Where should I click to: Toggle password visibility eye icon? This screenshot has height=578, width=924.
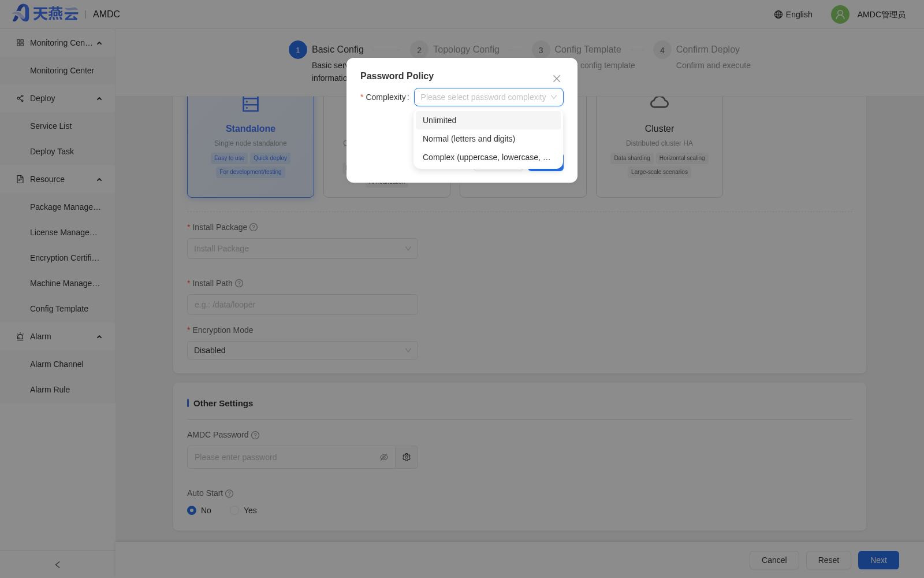[x=384, y=457]
